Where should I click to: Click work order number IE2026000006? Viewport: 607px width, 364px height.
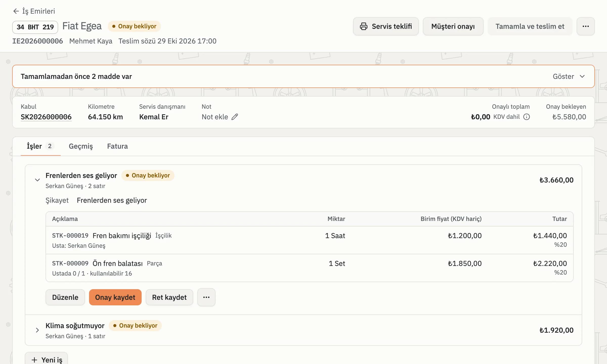pos(38,41)
